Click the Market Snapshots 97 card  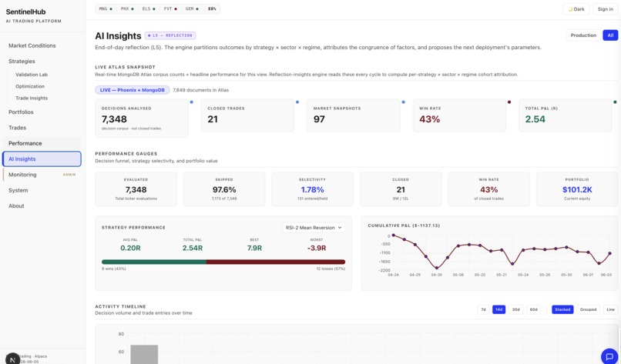tap(354, 115)
